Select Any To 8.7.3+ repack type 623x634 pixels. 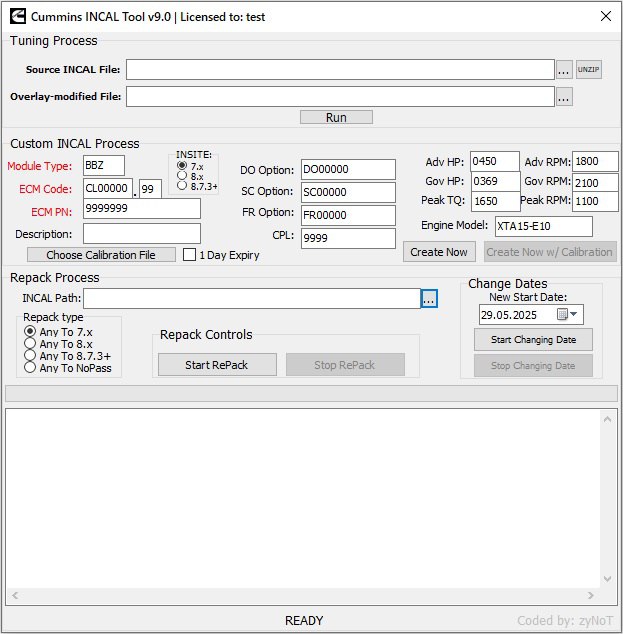30,355
